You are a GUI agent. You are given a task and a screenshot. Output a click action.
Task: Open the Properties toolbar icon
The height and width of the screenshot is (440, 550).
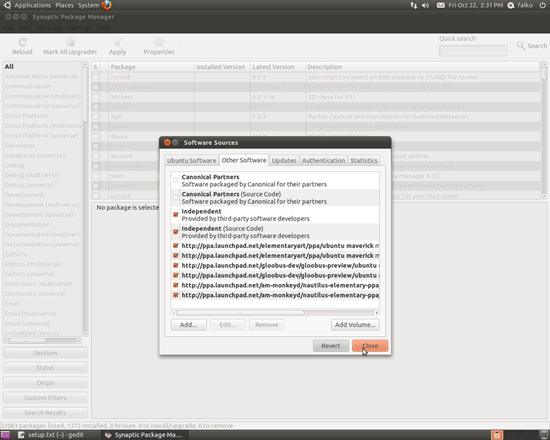[159, 42]
